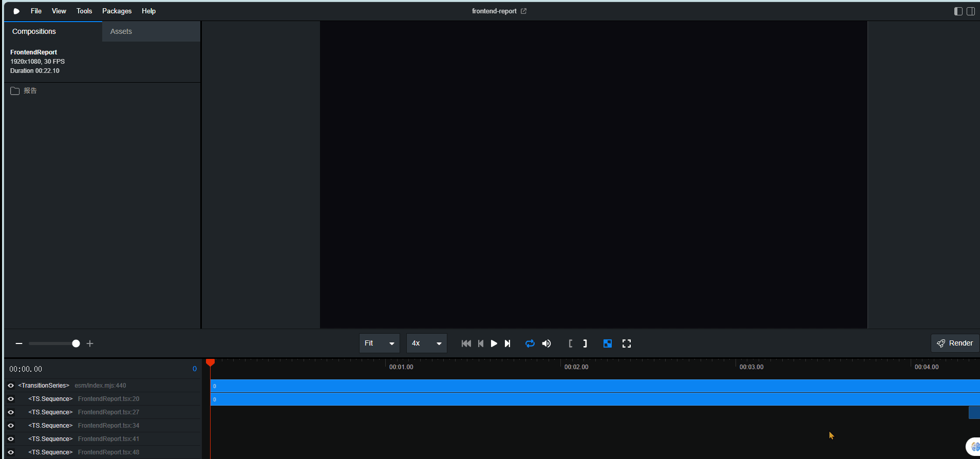Switch to the Assets tab
The width and height of the screenshot is (980, 459).
pos(151,31)
